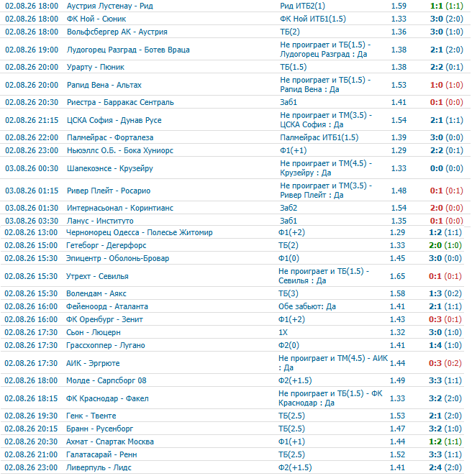Click Галатасарай - Ренн match
The width and height of the screenshot is (472, 476).
[101, 455]
